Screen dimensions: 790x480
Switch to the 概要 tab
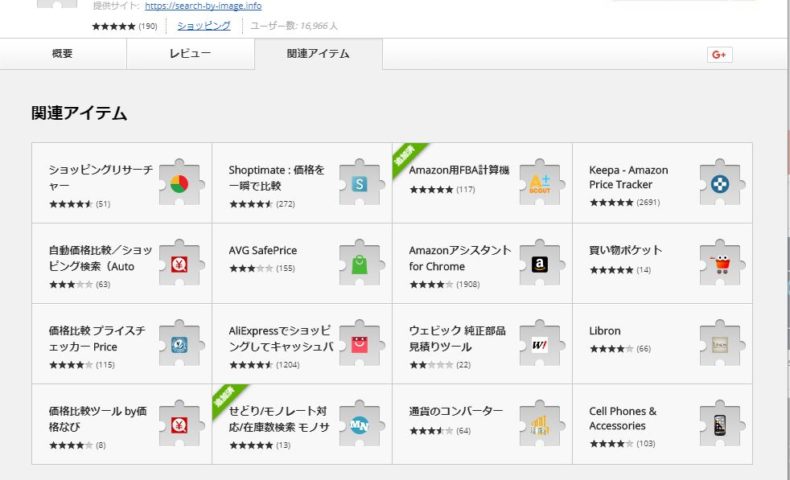[x=62, y=53]
